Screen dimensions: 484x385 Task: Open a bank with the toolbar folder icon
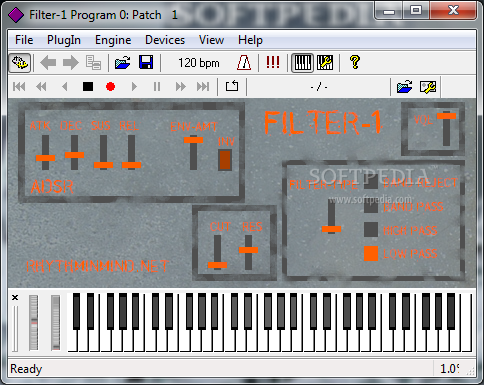(x=122, y=63)
